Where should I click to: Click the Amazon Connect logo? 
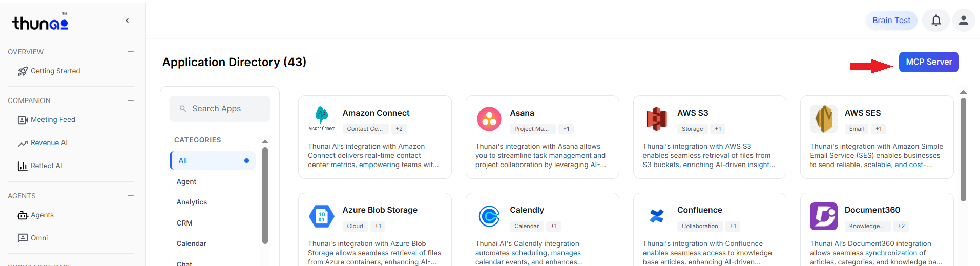point(322,118)
